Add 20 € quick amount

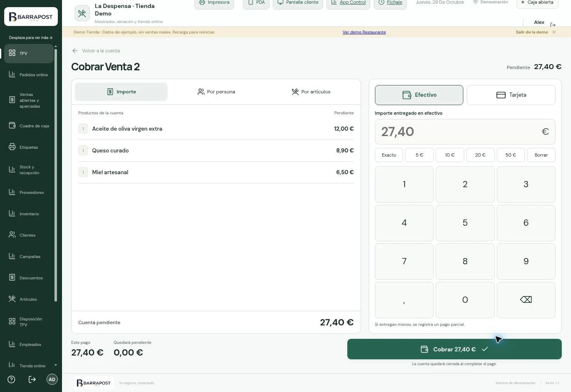[480, 155]
